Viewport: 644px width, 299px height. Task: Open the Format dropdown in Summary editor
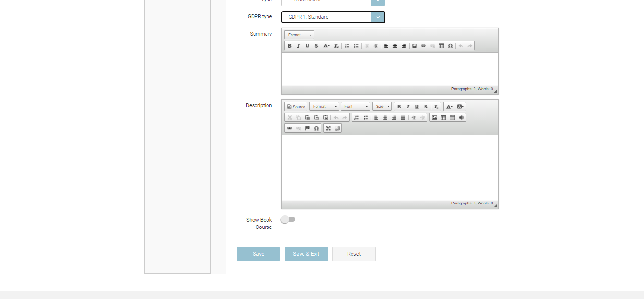click(299, 35)
